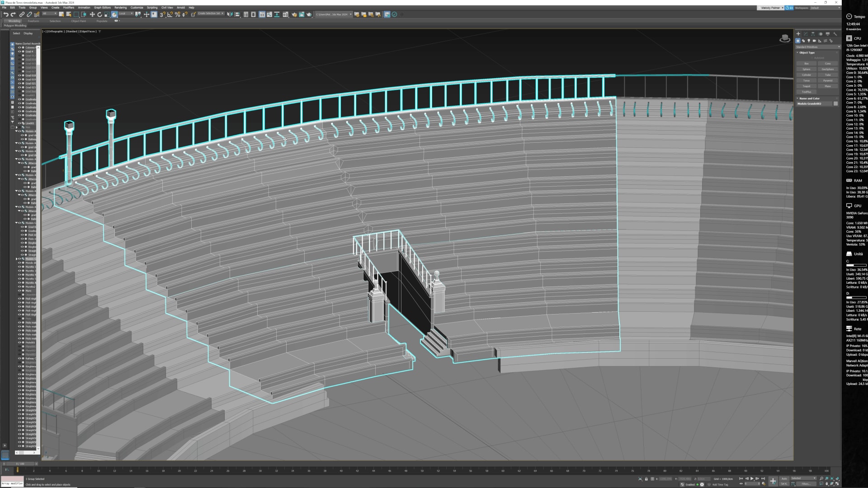Click the Undo arrow icon
The image size is (868, 488).
[x=6, y=14]
